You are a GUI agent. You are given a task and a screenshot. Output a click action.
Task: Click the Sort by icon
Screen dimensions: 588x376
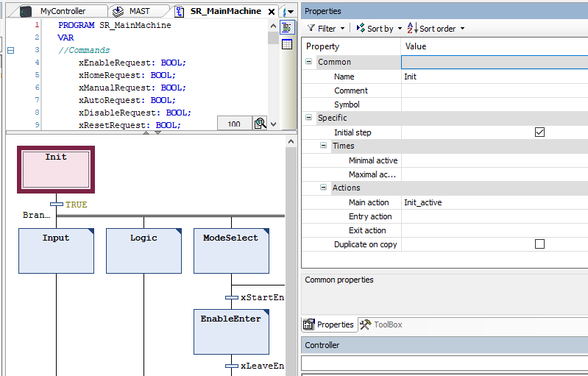pyautogui.click(x=361, y=29)
